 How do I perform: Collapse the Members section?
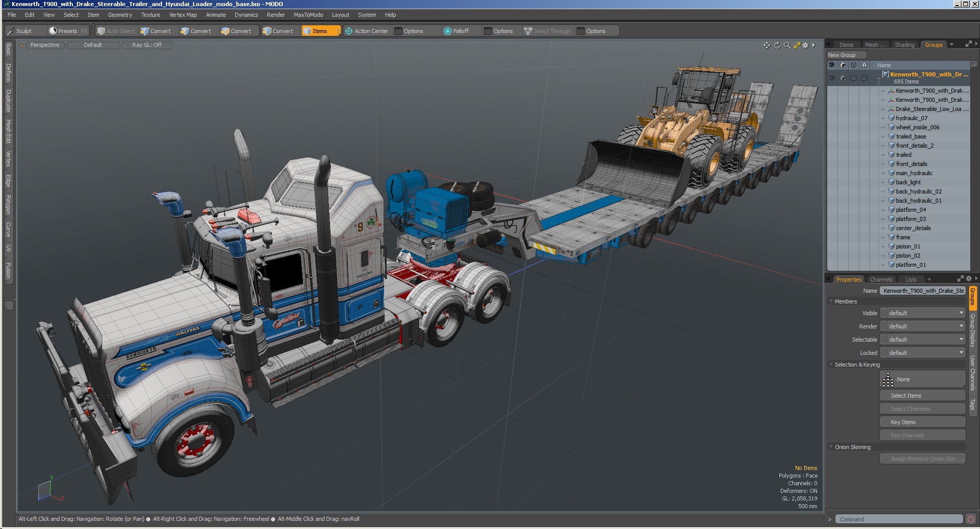[x=831, y=301]
